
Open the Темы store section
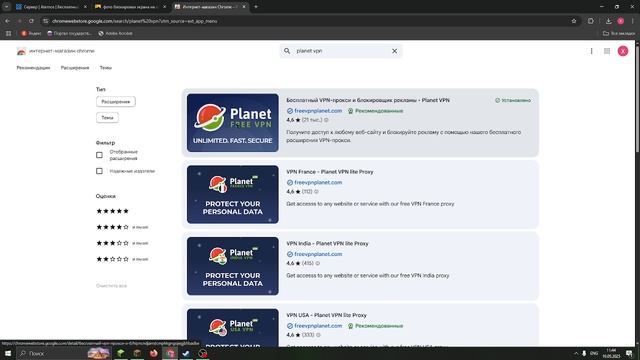tap(105, 68)
